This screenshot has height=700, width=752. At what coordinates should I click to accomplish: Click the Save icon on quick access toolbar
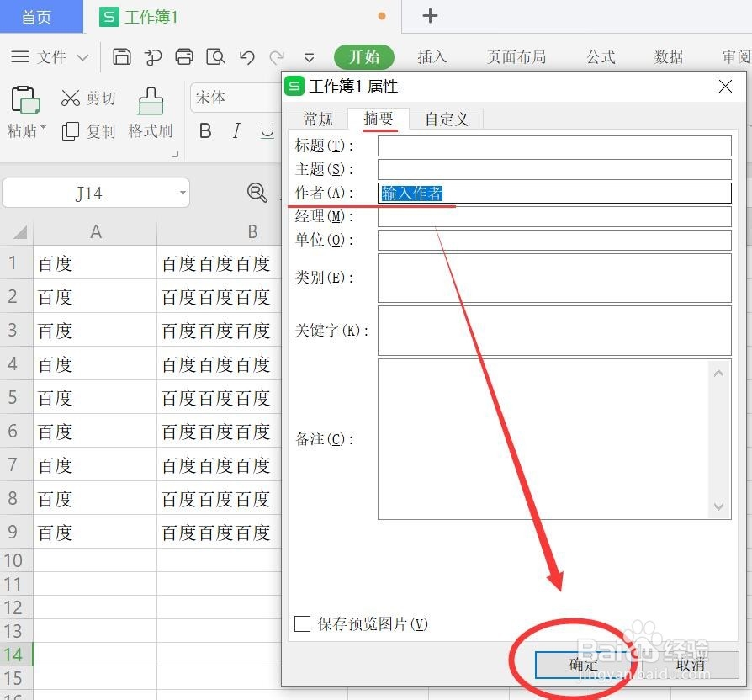point(123,57)
